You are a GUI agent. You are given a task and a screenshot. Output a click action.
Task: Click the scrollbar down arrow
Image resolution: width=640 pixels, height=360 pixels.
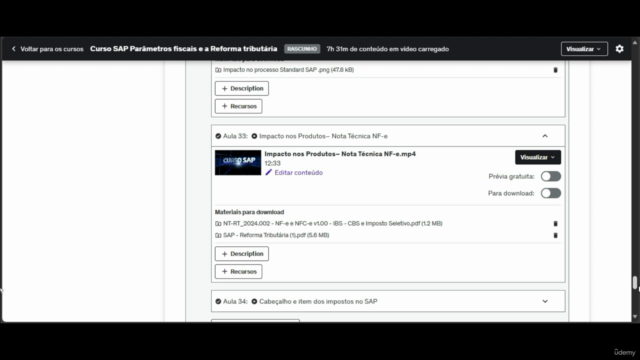[635, 317]
